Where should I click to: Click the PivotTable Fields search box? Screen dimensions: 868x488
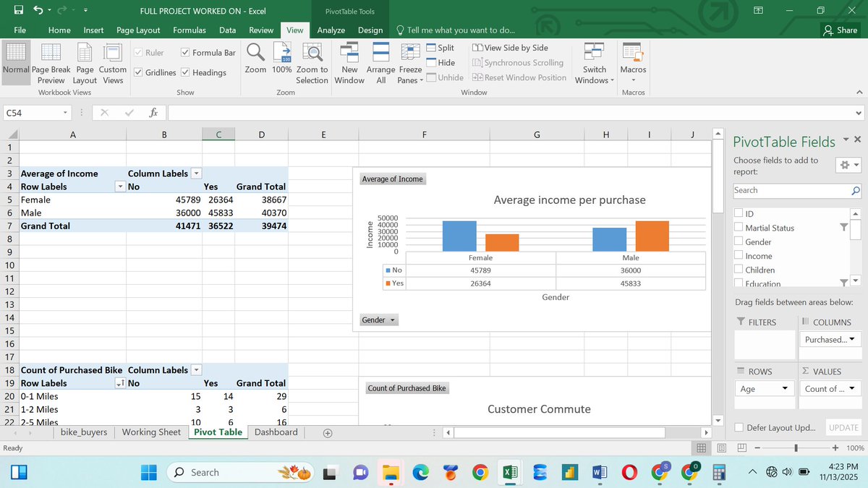pyautogui.click(x=793, y=190)
